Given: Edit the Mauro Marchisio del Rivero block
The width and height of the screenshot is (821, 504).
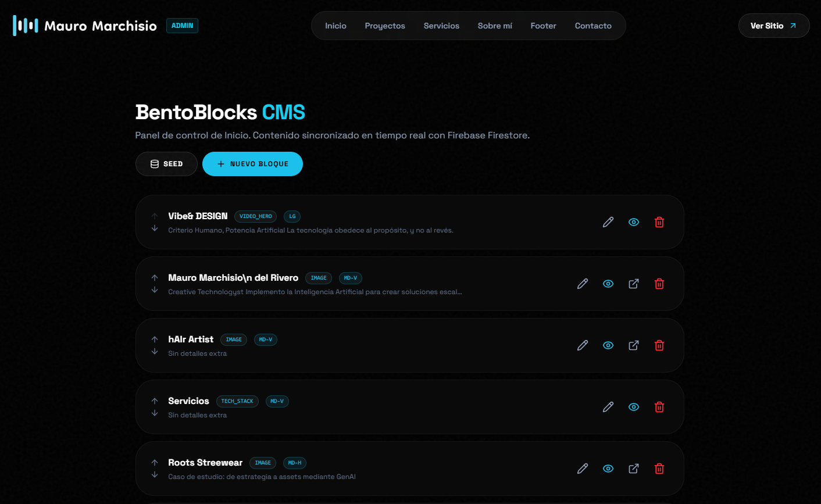Looking at the screenshot, I should click(583, 284).
